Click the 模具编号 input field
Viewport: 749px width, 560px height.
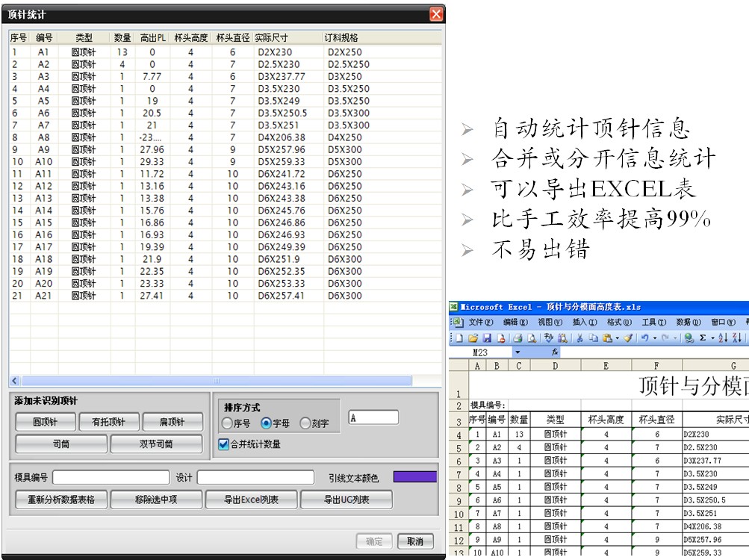coord(111,477)
